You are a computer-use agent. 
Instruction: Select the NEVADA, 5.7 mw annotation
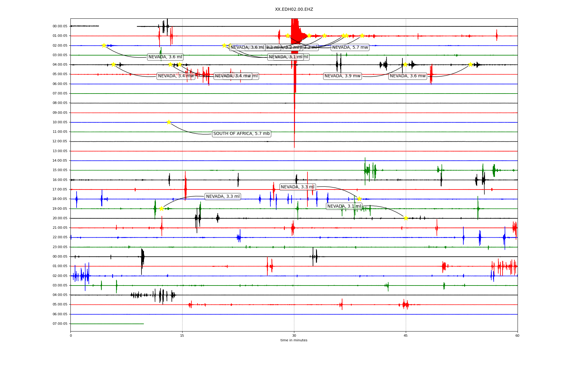coord(350,47)
